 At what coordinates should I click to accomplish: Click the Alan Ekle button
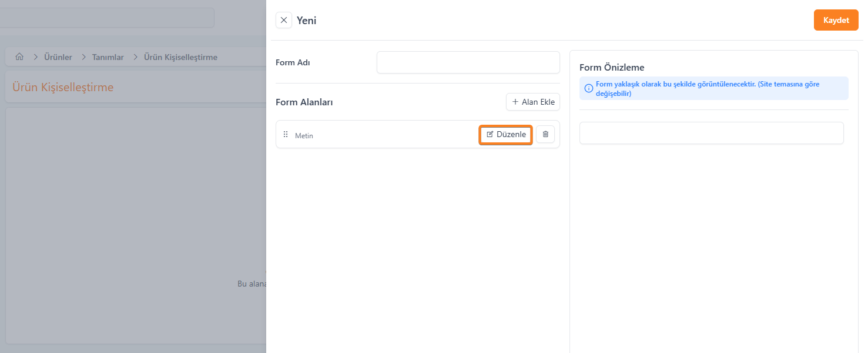point(533,102)
